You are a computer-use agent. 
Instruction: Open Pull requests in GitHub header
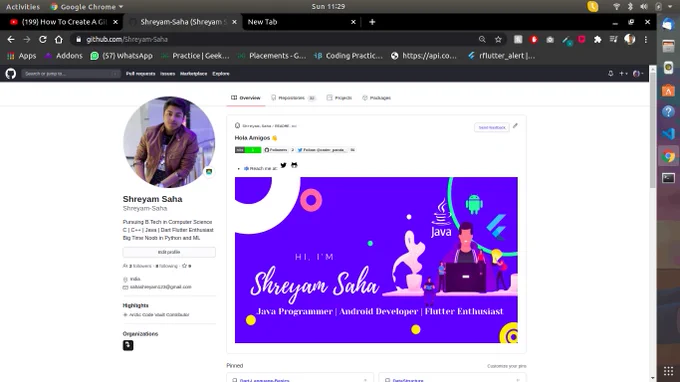coord(141,74)
